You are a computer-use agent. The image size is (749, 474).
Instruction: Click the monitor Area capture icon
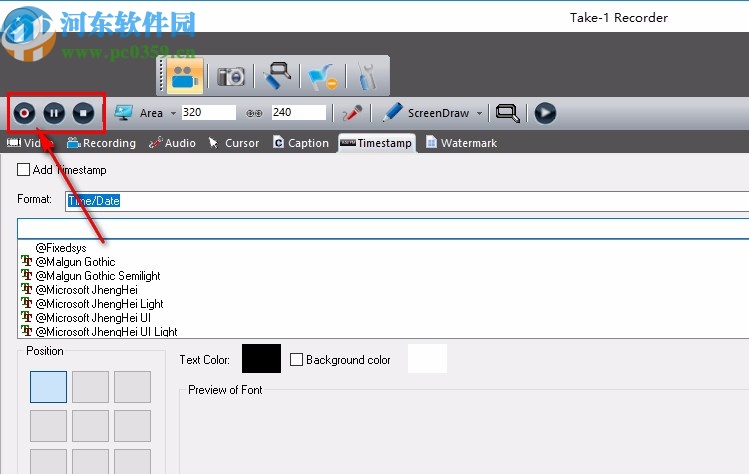pos(124,113)
